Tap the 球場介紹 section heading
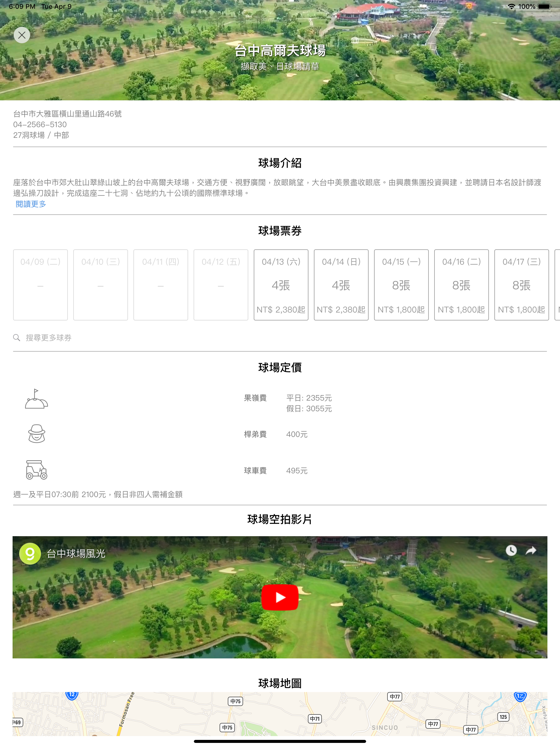 click(x=280, y=163)
